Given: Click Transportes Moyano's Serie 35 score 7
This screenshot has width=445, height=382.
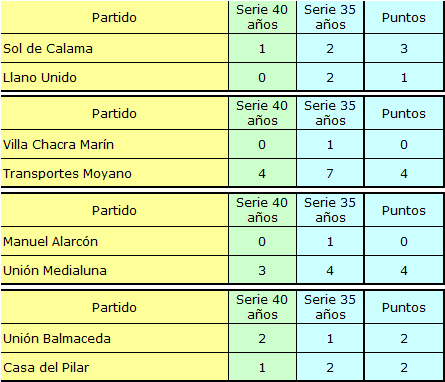Looking at the screenshot, I should pyautogui.click(x=330, y=174).
